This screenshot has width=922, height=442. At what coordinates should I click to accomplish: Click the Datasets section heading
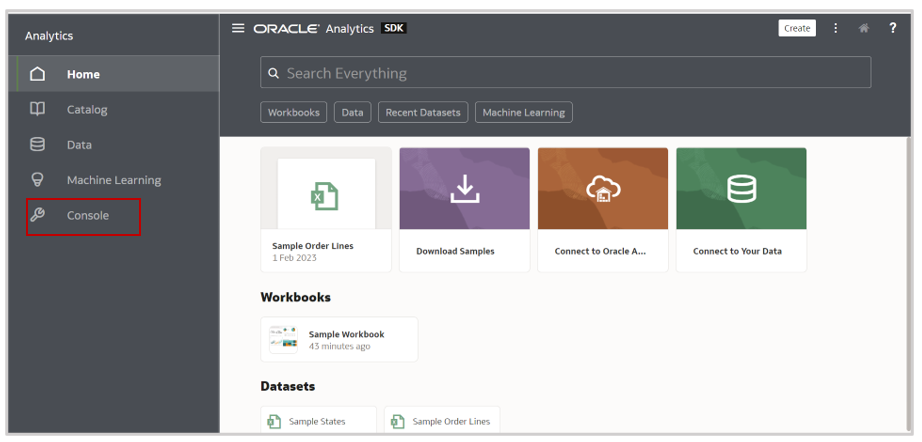coord(288,386)
